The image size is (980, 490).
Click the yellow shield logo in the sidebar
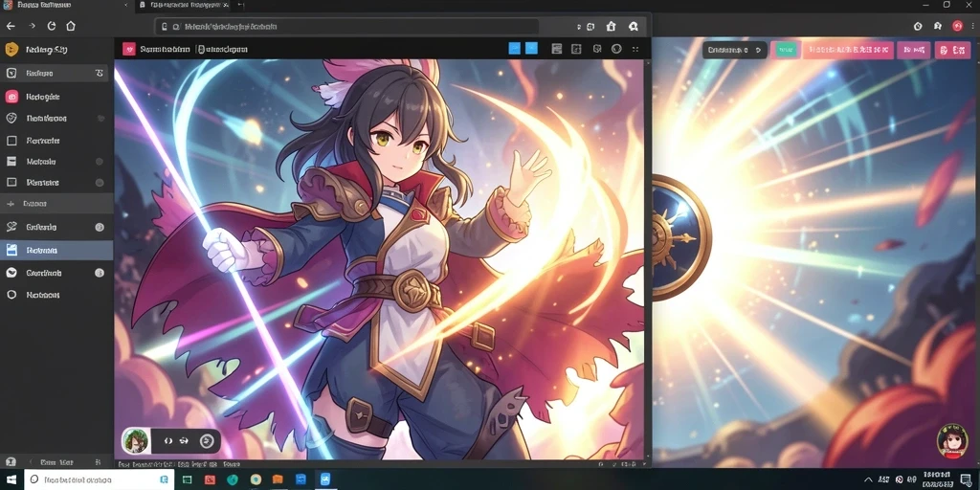pos(11,50)
